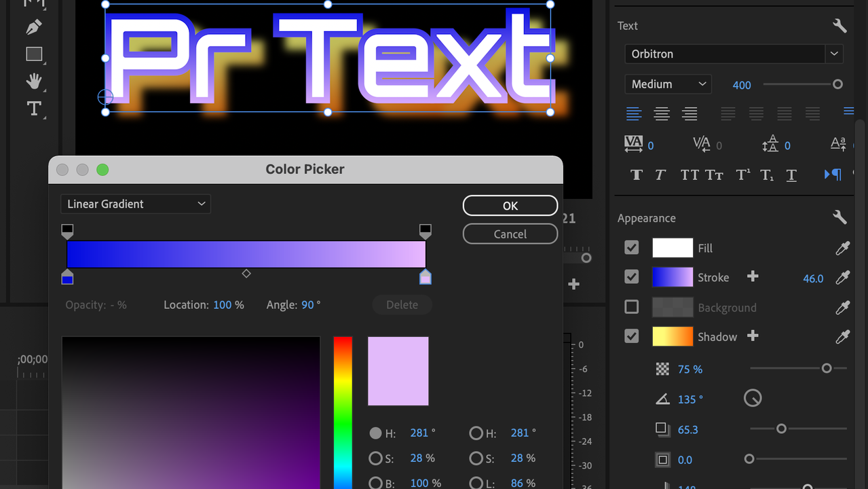
Task: Expand the Medium font style dropdown
Action: click(x=668, y=84)
